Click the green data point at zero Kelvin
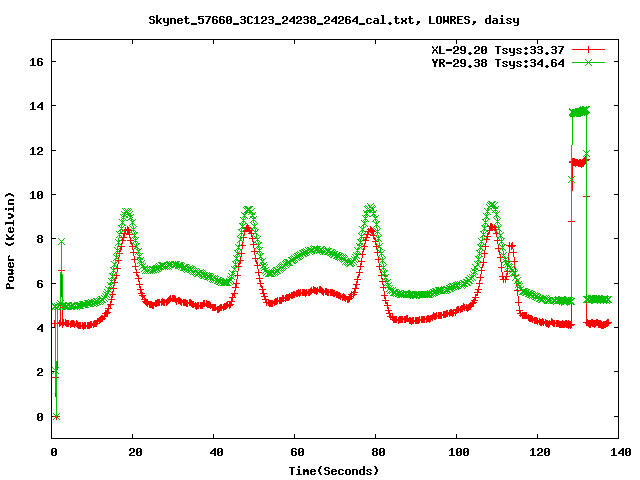 coord(56,416)
